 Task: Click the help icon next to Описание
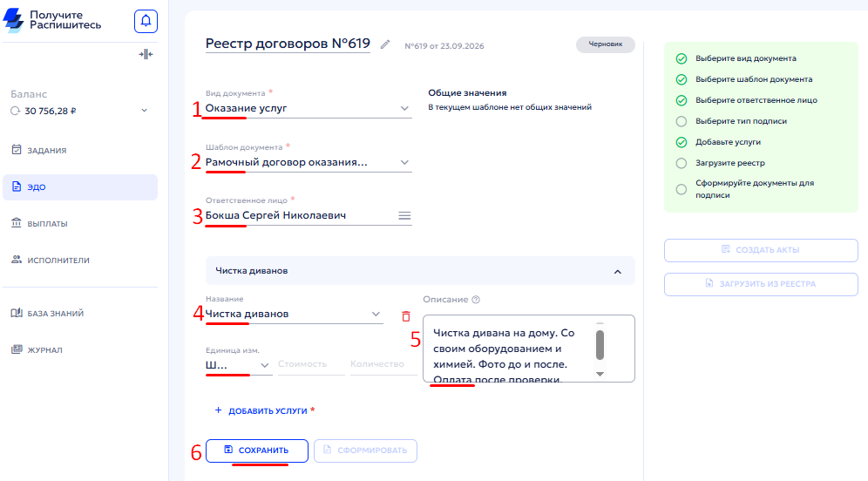(x=476, y=300)
